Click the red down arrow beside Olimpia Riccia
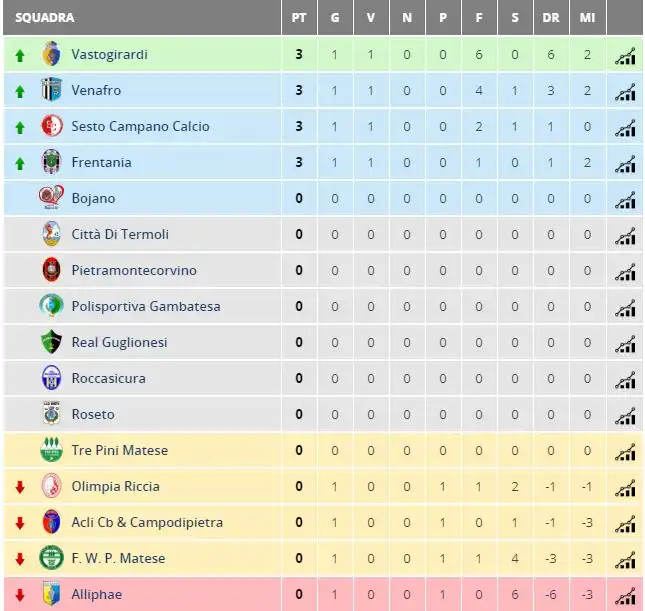This screenshot has width=645, height=611. [x=20, y=487]
